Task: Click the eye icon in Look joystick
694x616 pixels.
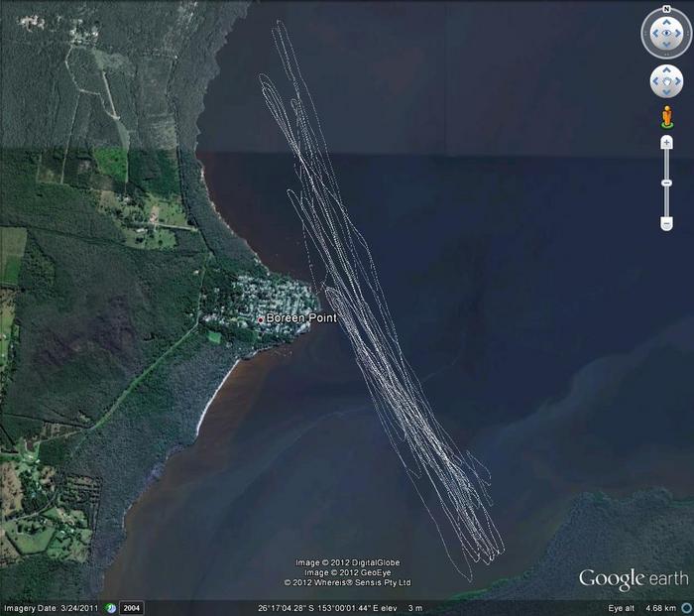Action: coord(666,35)
